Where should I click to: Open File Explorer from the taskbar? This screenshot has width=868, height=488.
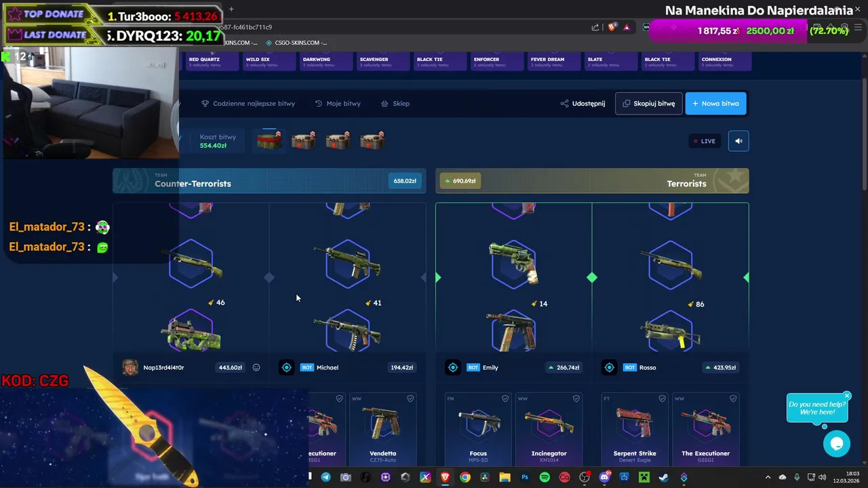[x=505, y=477]
